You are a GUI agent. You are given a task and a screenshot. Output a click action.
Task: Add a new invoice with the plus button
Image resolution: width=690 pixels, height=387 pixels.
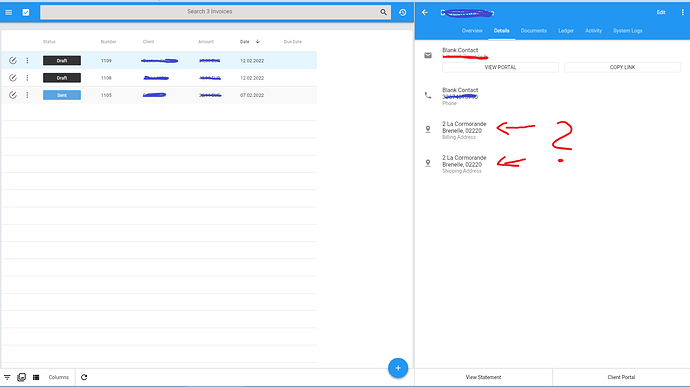[x=398, y=368]
